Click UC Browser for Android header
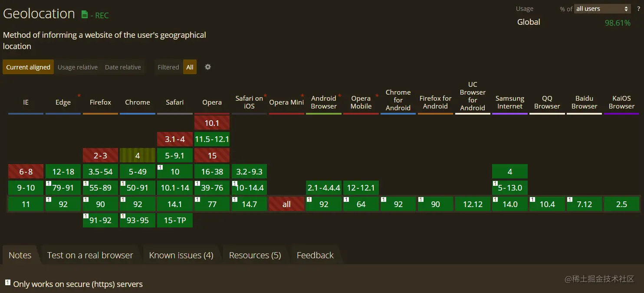This screenshot has width=644, height=293. [473, 96]
